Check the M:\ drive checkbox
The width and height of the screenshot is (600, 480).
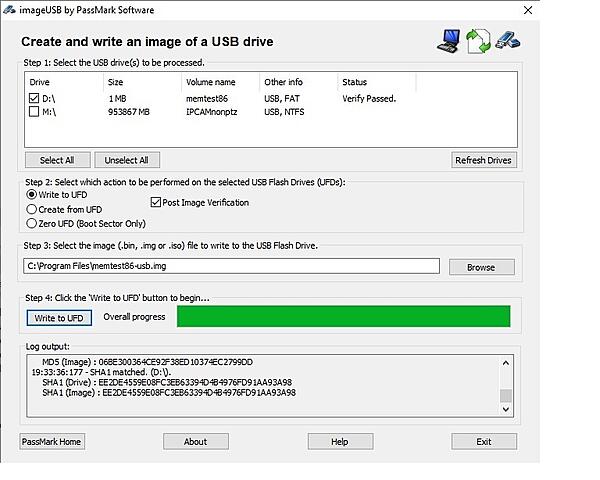point(34,112)
